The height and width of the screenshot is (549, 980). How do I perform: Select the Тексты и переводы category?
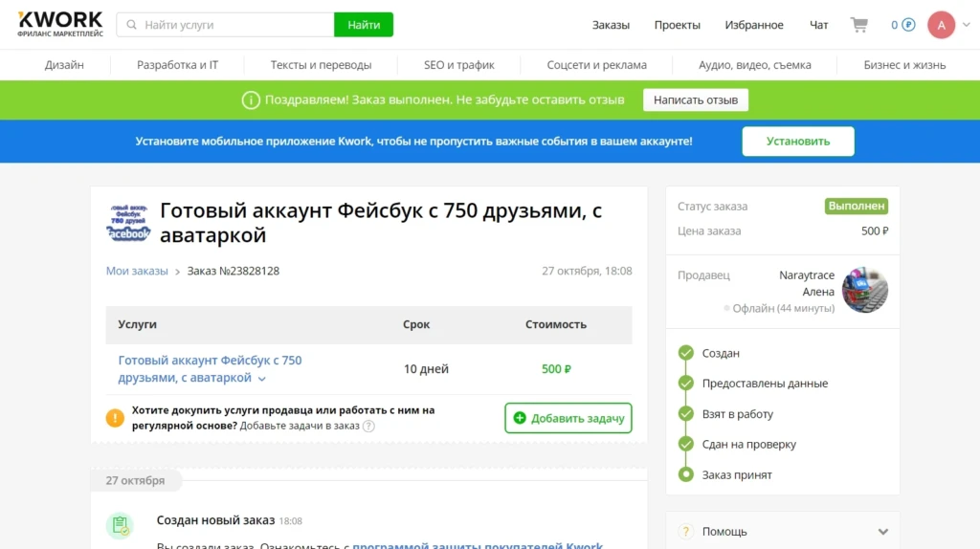pyautogui.click(x=321, y=65)
